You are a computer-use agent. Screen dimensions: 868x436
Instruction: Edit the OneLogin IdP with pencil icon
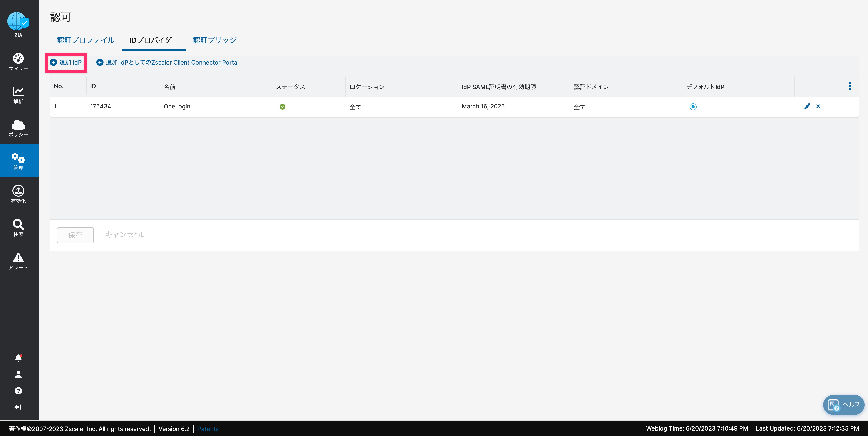(x=807, y=106)
